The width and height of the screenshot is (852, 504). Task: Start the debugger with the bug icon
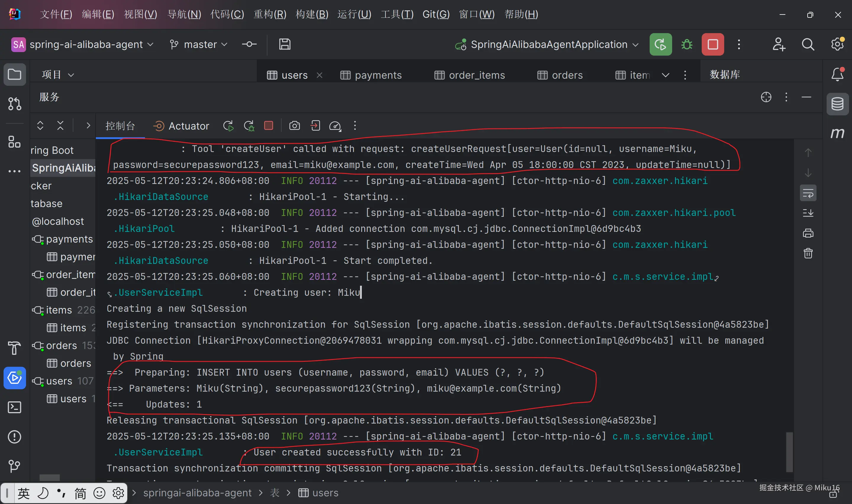[x=686, y=44]
